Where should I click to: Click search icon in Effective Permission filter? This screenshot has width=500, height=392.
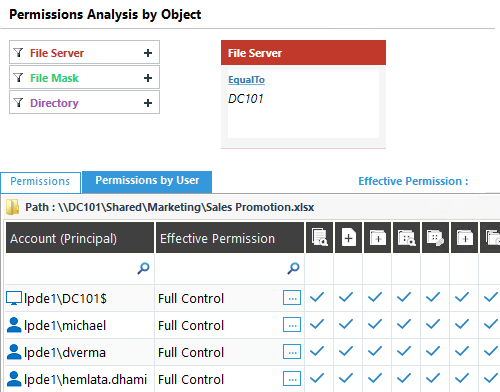(293, 268)
